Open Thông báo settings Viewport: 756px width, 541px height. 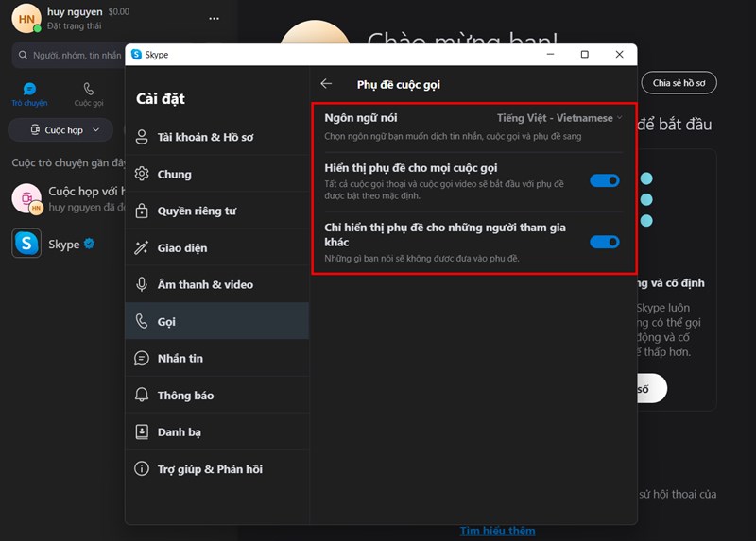click(x=217, y=395)
